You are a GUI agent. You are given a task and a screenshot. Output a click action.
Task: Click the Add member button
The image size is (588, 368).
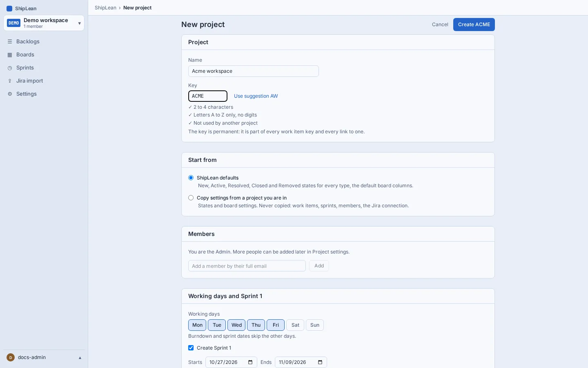319,266
